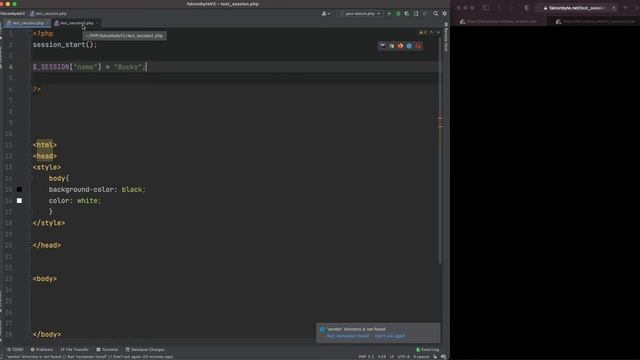Open the Remote Host side panel tab
The height and width of the screenshot is (360, 640).
[446, 37]
